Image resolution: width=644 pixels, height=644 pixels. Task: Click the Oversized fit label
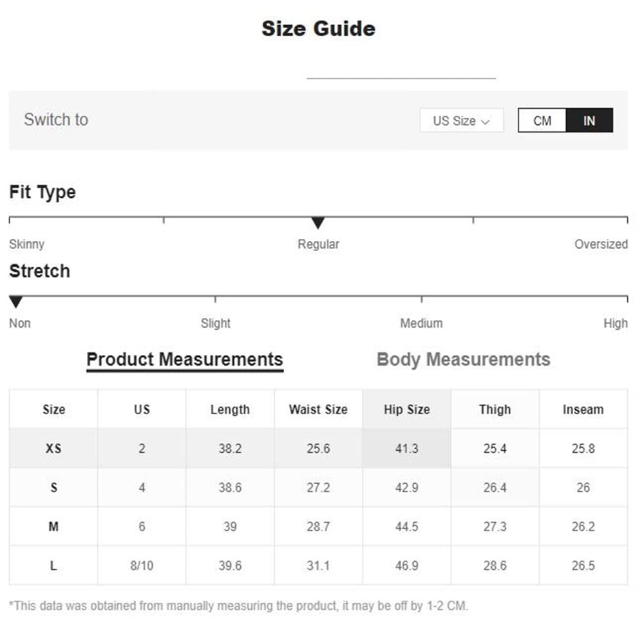(x=601, y=244)
